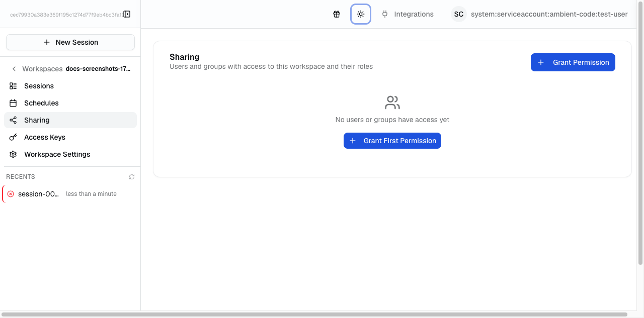Image resolution: width=644 pixels, height=318 pixels.
Task: Toggle light/dark theme sun icon
Action: pyautogui.click(x=361, y=14)
